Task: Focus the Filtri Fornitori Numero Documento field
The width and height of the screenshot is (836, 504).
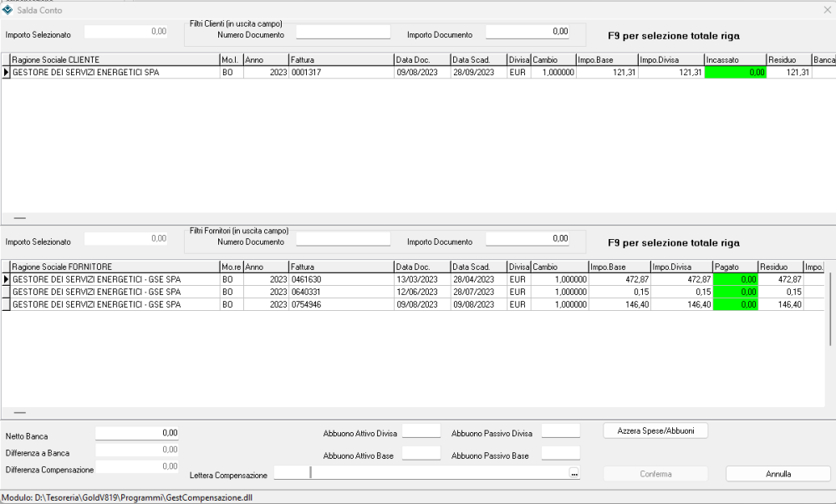Action: [x=343, y=239]
